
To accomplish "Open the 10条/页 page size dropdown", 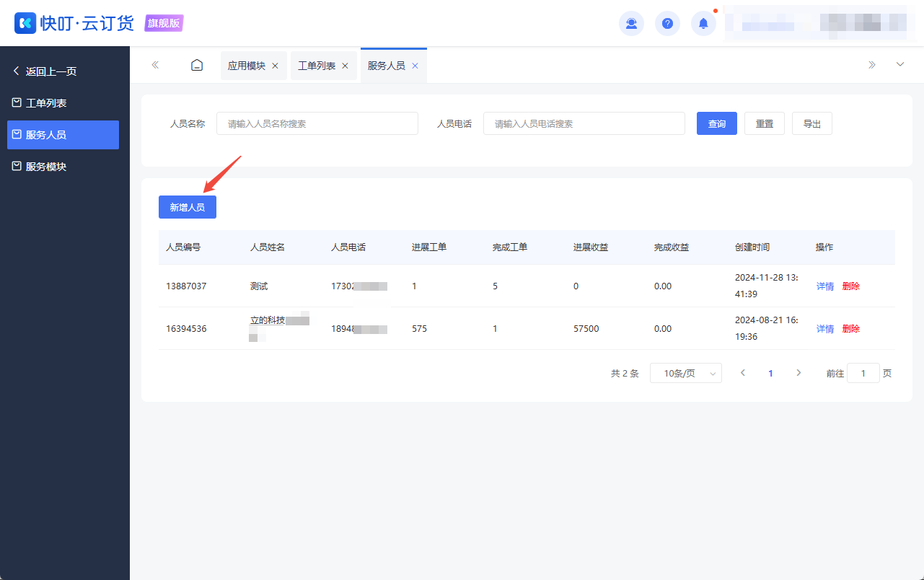I will 686,373.
